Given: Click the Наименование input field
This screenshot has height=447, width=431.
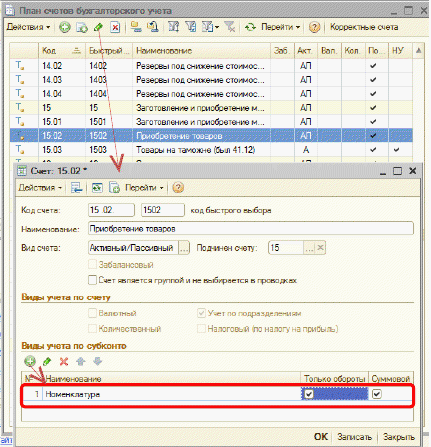Looking at the screenshot, I should pos(251,229).
